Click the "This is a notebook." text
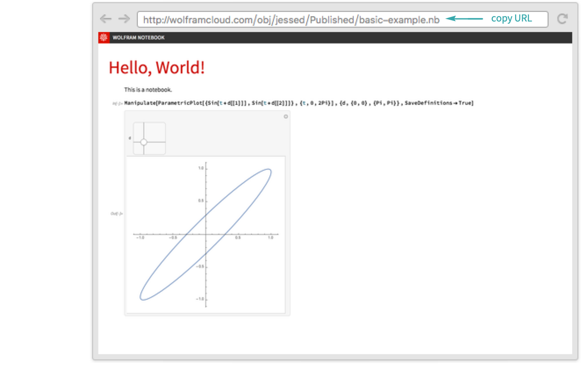 click(148, 90)
